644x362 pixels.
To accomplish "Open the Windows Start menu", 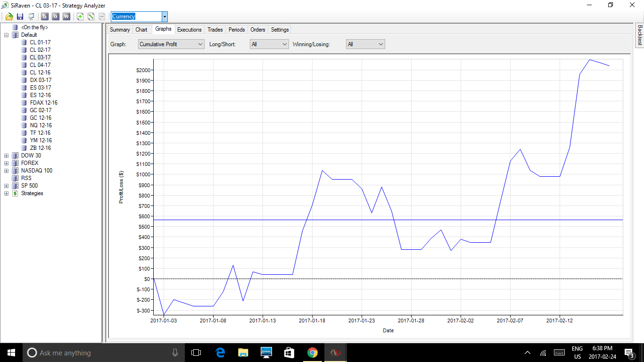I will pyautogui.click(x=11, y=353).
